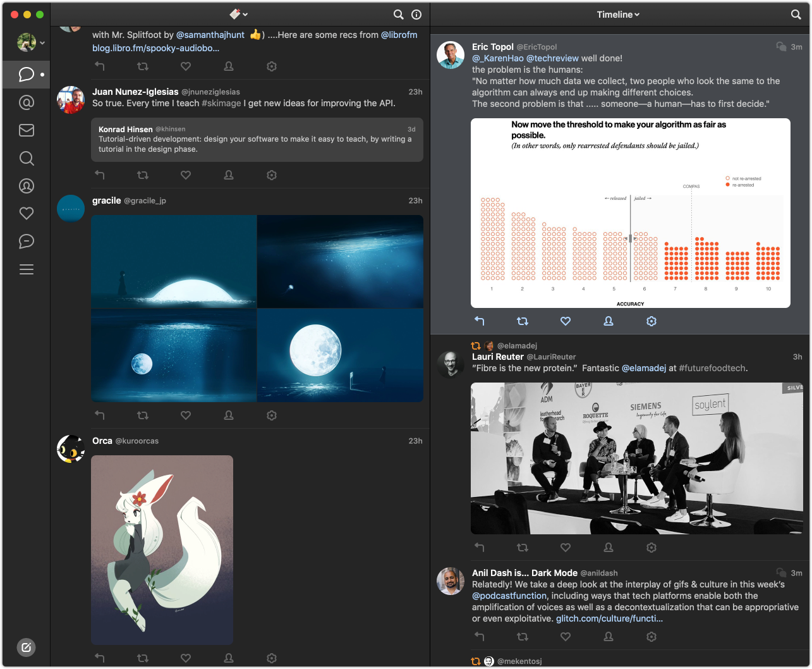Viewport: 812px width, 669px height.
Task: Open the Likes heart sidebar icon
Action: 26,214
